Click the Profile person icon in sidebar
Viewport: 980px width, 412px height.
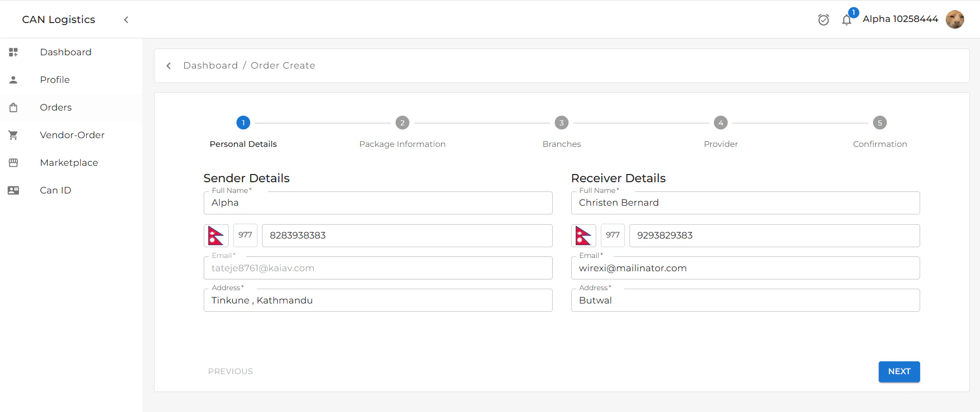(x=13, y=80)
